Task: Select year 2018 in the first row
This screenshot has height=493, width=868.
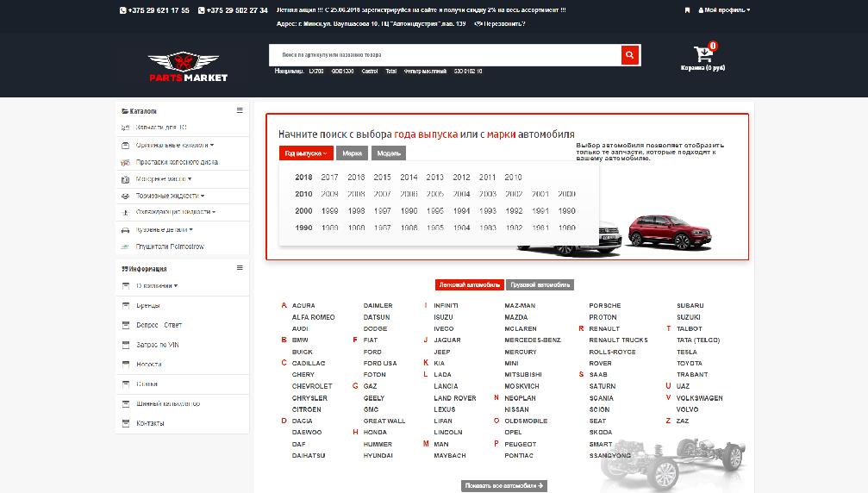Action: click(303, 177)
